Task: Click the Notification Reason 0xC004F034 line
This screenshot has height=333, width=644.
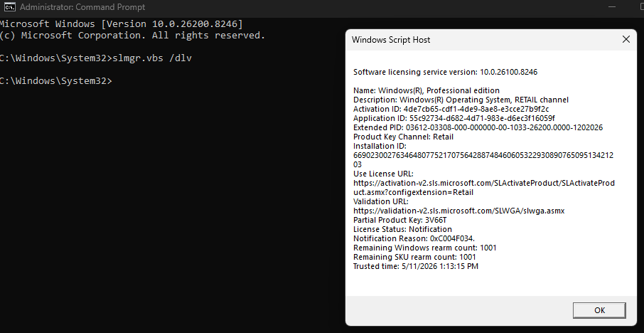Action: (414, 238)
